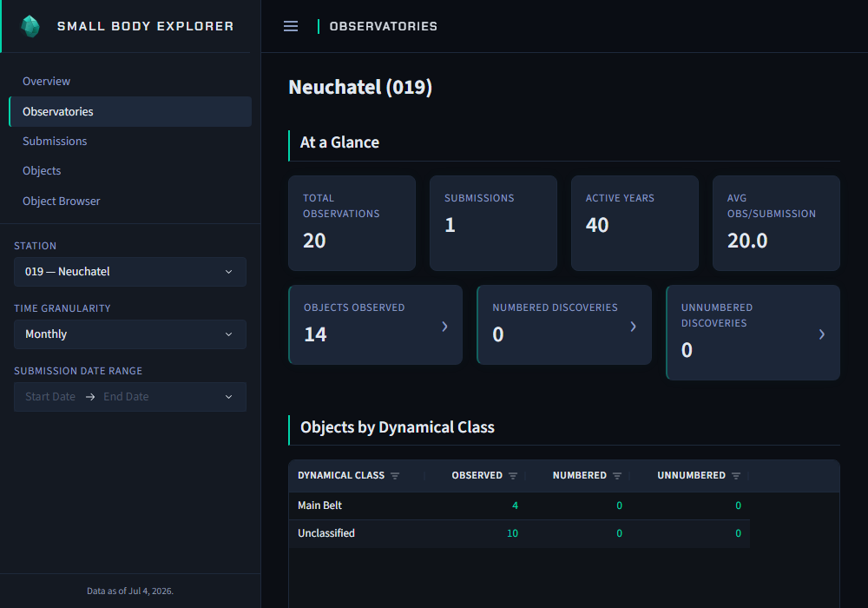This screenshot has height=608, width=868.
Task: Open filter icon for Dynamical Class column
Action: pyautogui.click(x=395, y=476)
